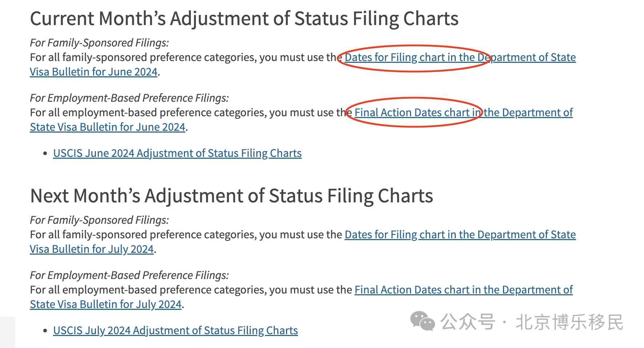The height and width of the screenshot is (348, 644).
Task: Click the WeChat logo icon in the watermark
Action: tap(422, 321)
